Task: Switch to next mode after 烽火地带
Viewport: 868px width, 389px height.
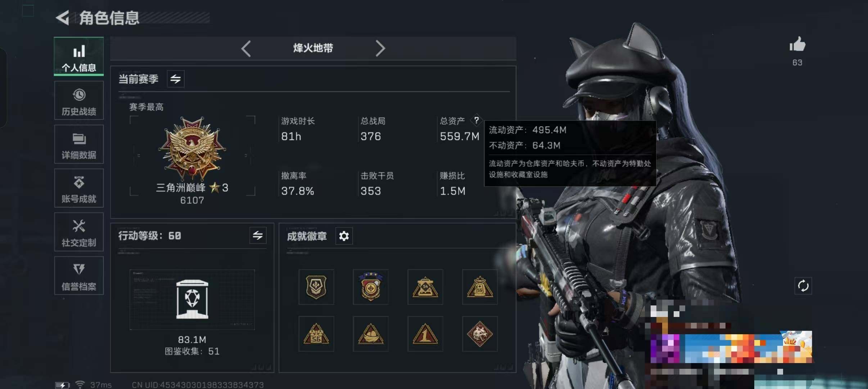Action: [x=380, y=48]
